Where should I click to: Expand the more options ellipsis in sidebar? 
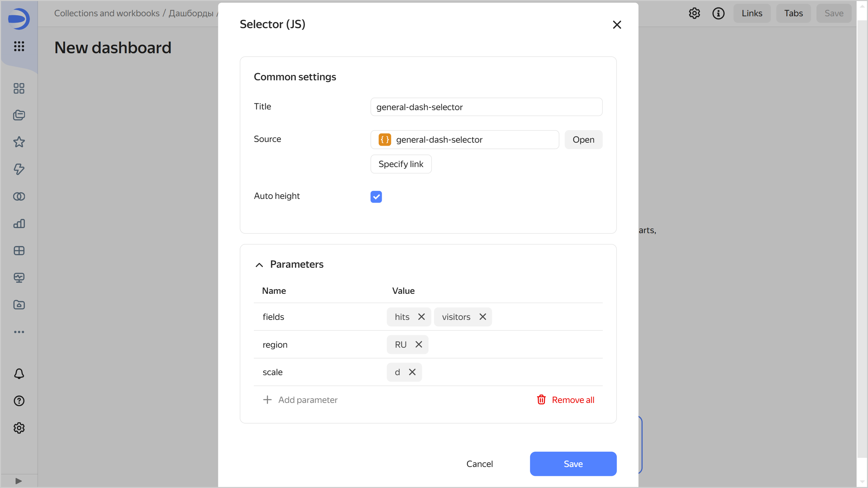19,332
